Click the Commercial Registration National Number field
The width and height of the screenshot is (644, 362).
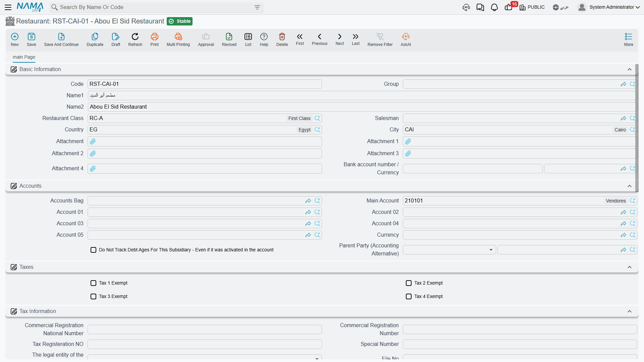[205, 329]
